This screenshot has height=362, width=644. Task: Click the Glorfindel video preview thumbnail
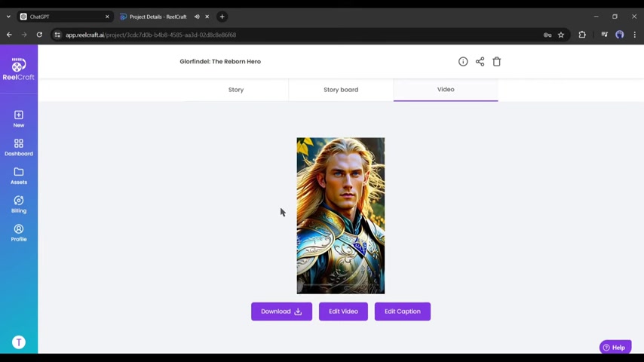click(x=341, y=216)
